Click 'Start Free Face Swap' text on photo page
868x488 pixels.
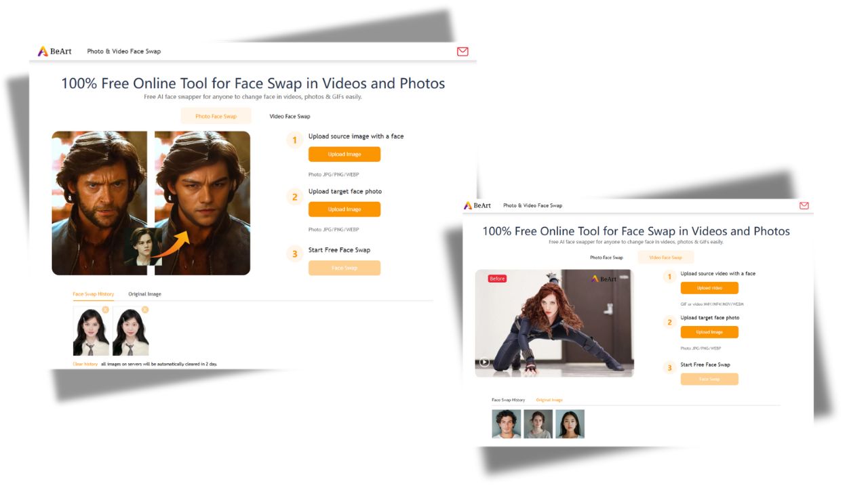(x=339, y=250)
